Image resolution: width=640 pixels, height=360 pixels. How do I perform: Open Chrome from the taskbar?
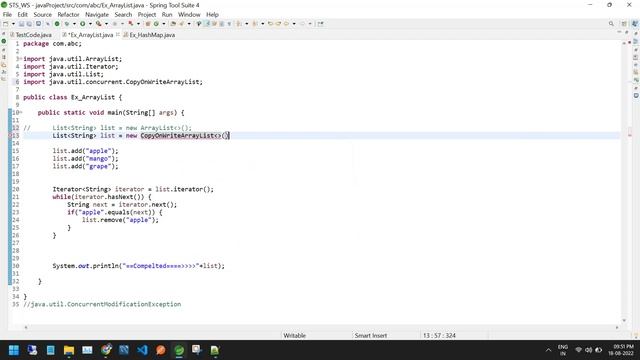pyautogui.click(x=106, y=350)
